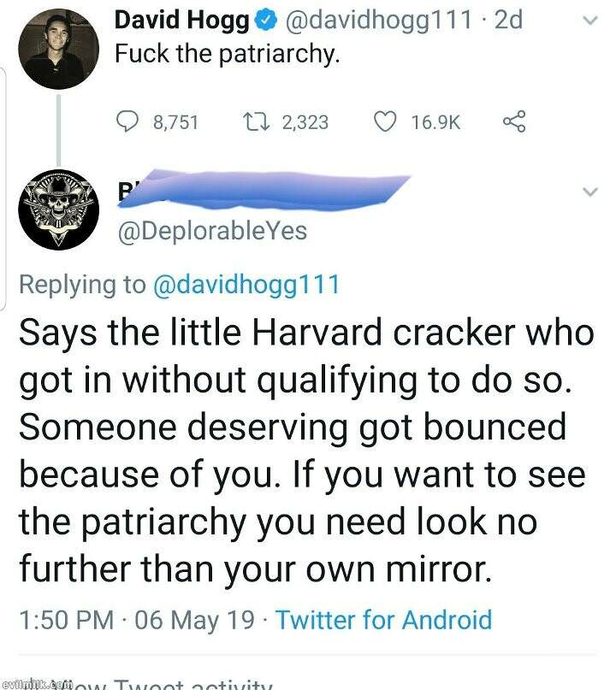The image size is (616, 690).
Task: Click the 16.9K likes count
Action: coord(435,122)
